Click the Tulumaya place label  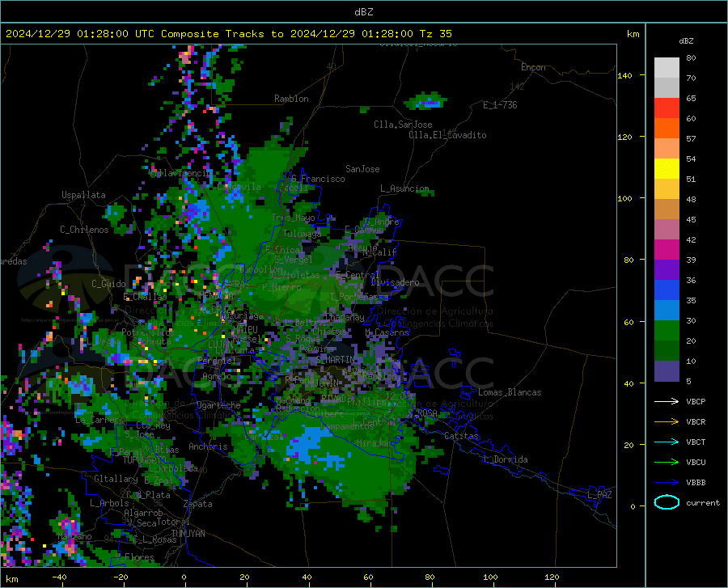(302, 234)
